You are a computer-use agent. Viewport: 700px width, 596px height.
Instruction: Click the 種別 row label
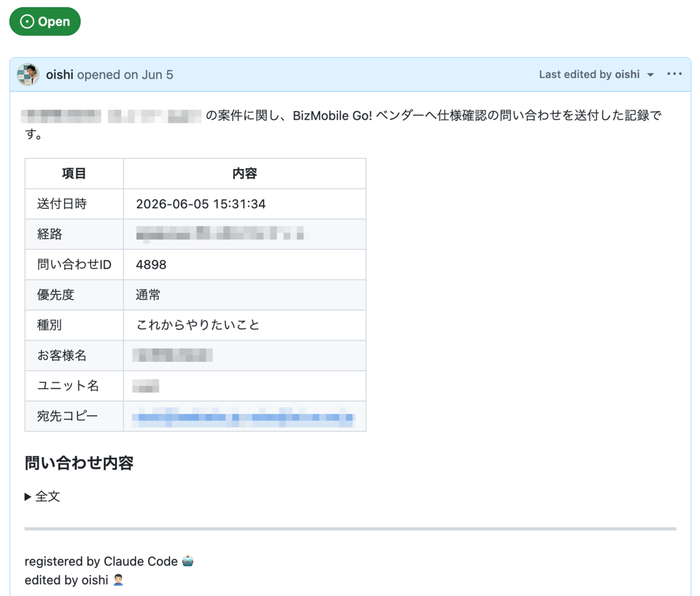click(x=50, y=325)
